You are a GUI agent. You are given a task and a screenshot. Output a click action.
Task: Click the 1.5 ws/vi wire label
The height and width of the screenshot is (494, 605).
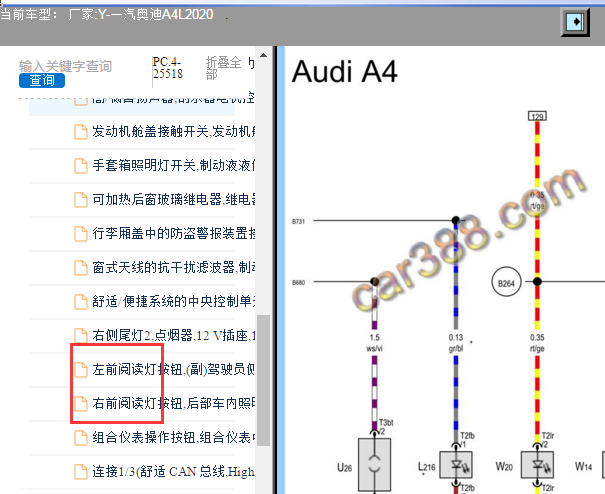374,343
